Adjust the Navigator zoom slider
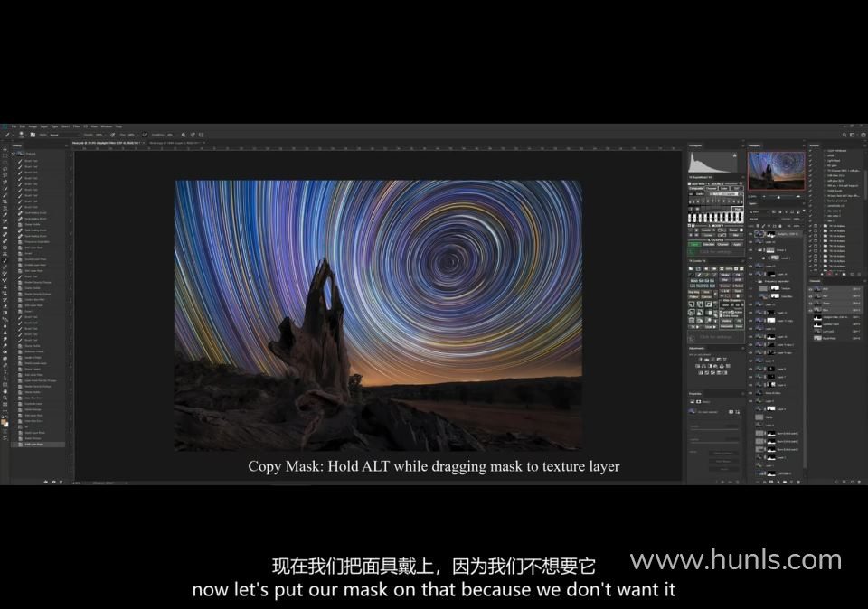868x609 pixels. click(780, 196)
